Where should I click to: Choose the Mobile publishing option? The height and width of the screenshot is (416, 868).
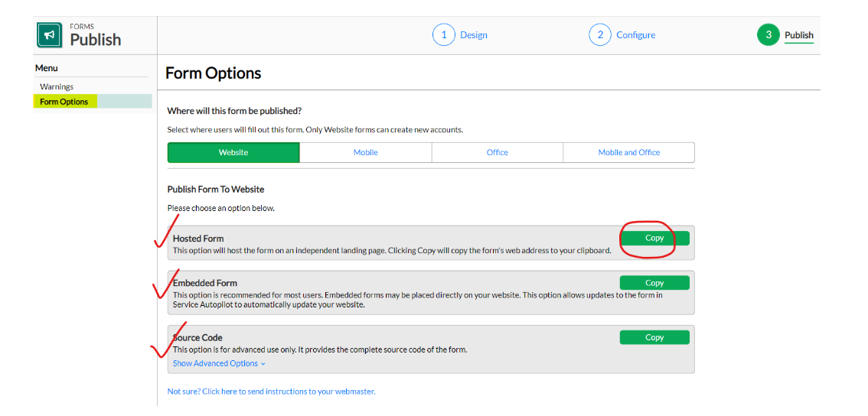pos(365,153)
